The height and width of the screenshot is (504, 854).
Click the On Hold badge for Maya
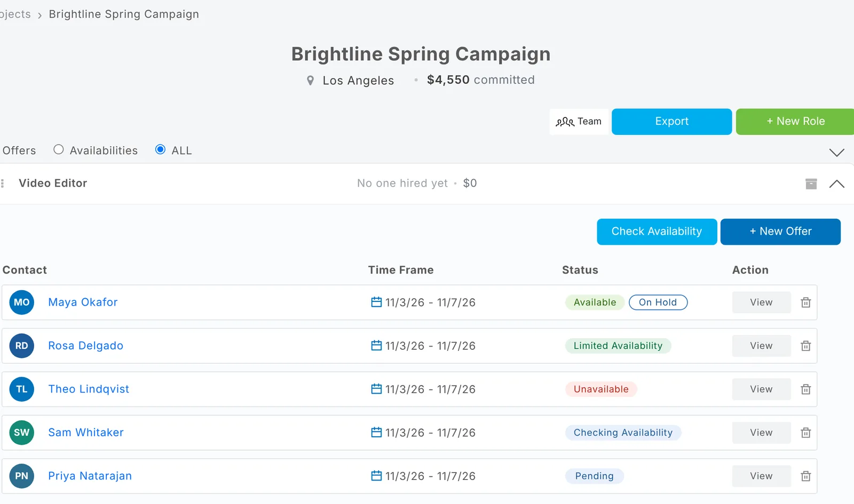pyautogui.click(x=658, y=302)
